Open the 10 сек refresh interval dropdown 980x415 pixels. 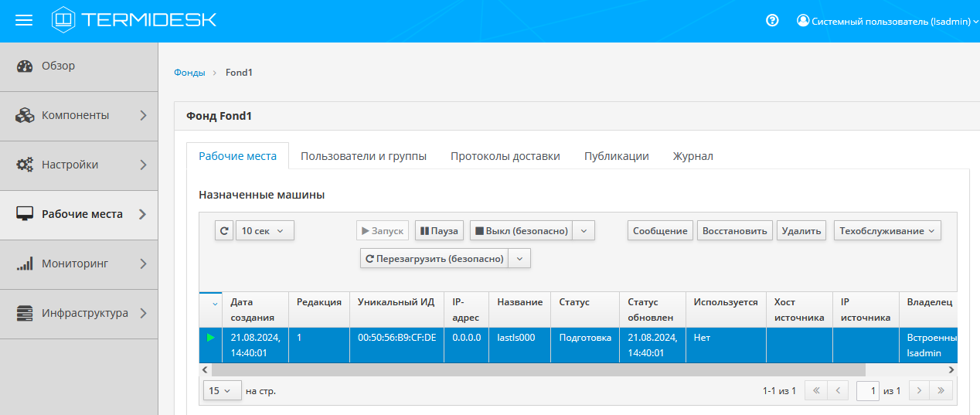coord(264,230)
